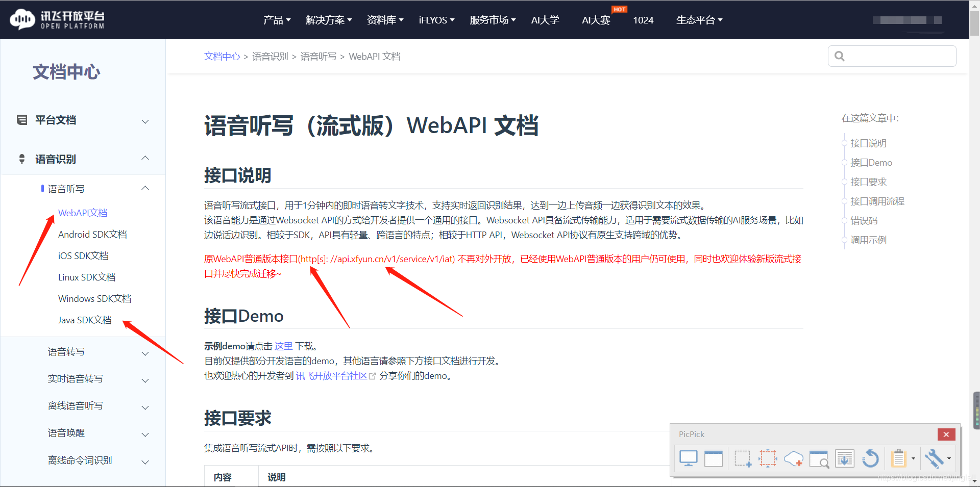Open 讯飞开放平台社区 link
The width and height of the screenshot is (980, 487).
click(332, 376)
